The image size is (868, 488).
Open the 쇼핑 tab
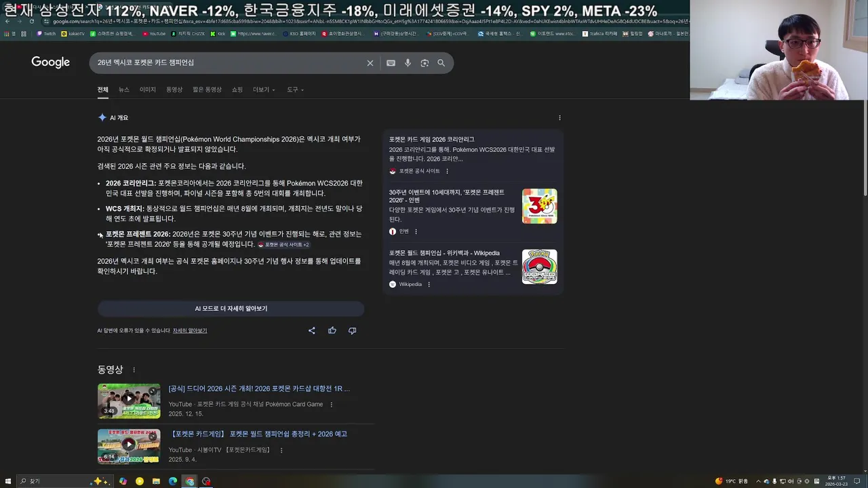(237, 89)
